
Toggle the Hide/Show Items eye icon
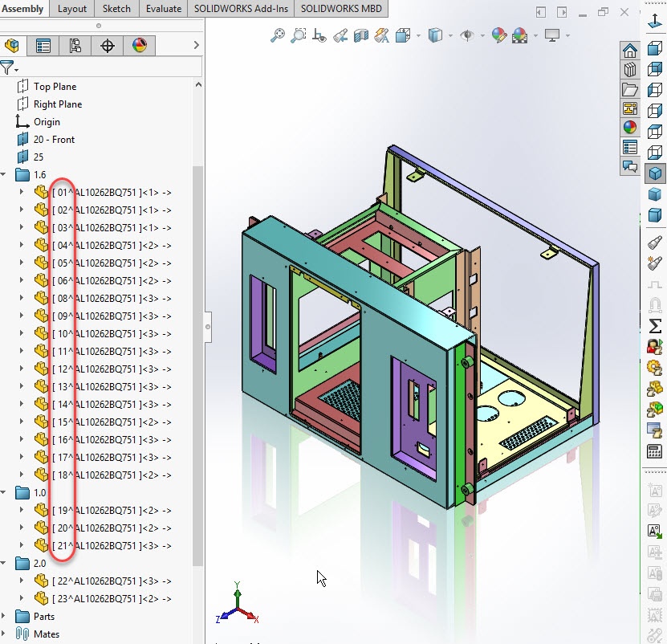pos(467,35)
